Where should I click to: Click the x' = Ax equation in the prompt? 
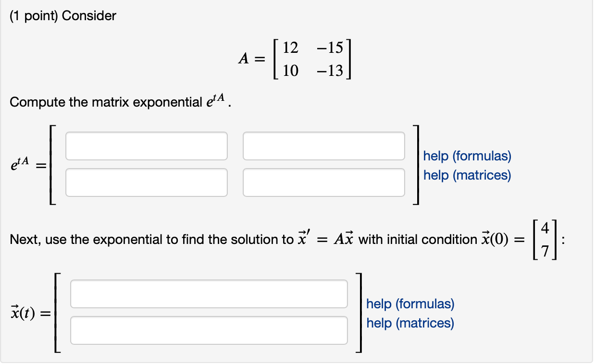tap(327, 239)
